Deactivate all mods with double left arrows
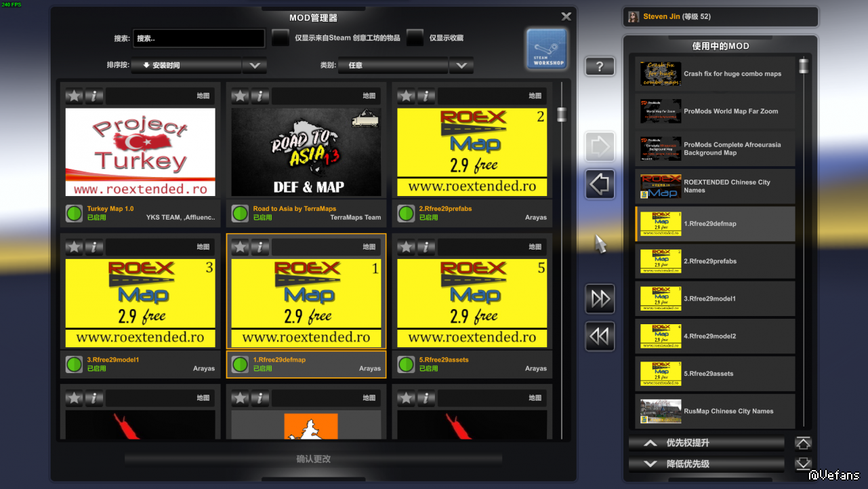Viewport: 868px width, 489px height. pos(600,336)
